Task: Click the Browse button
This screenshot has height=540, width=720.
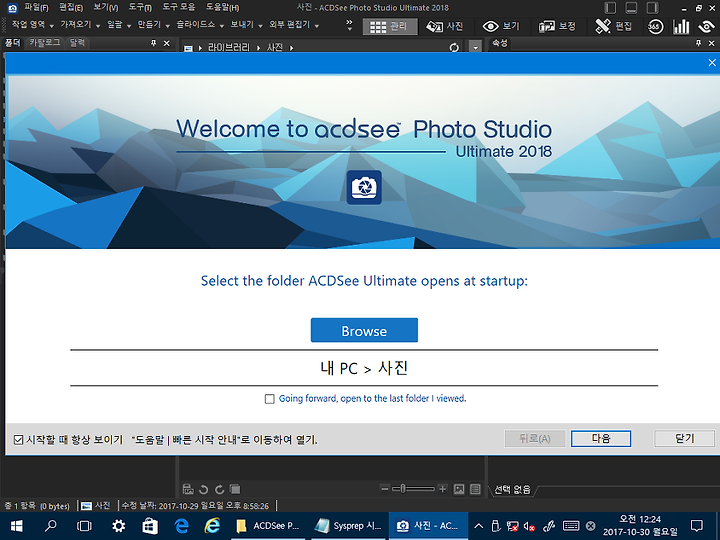Action: coord(364,330)
